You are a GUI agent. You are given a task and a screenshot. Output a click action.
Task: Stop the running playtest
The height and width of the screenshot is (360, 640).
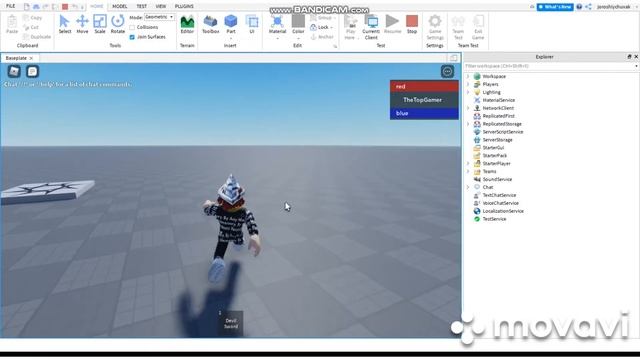tap(412, 24)
